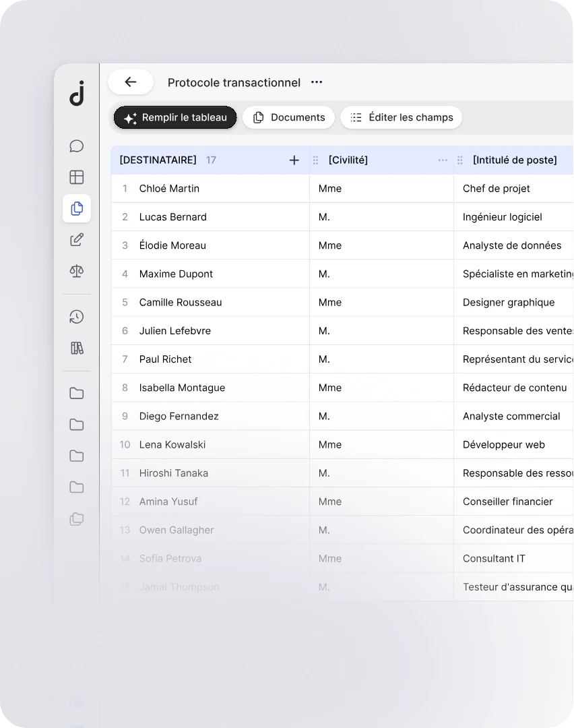This screenshot has height=728, width=574.
Task: Select the Hiroshi Tanaka cell
Action: 210,473
